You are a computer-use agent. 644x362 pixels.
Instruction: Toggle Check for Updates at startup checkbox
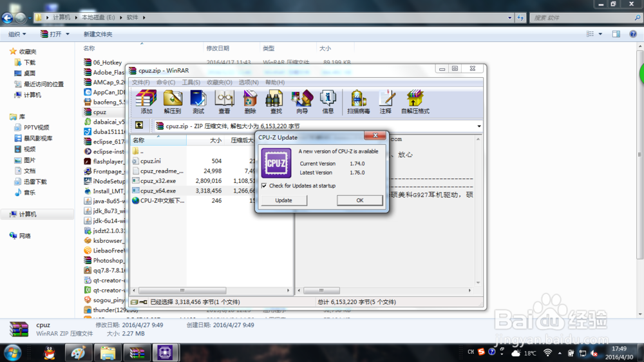coord(264,186)
